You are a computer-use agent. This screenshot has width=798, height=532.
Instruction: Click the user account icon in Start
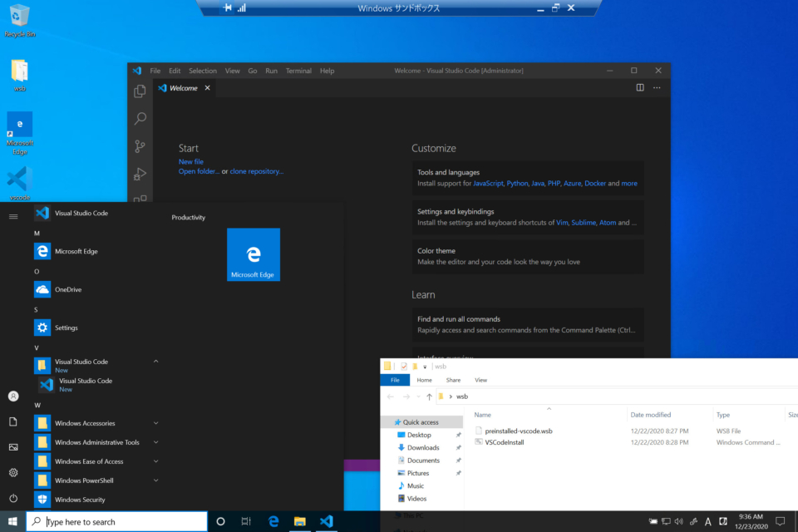click(x=13, y=396)
